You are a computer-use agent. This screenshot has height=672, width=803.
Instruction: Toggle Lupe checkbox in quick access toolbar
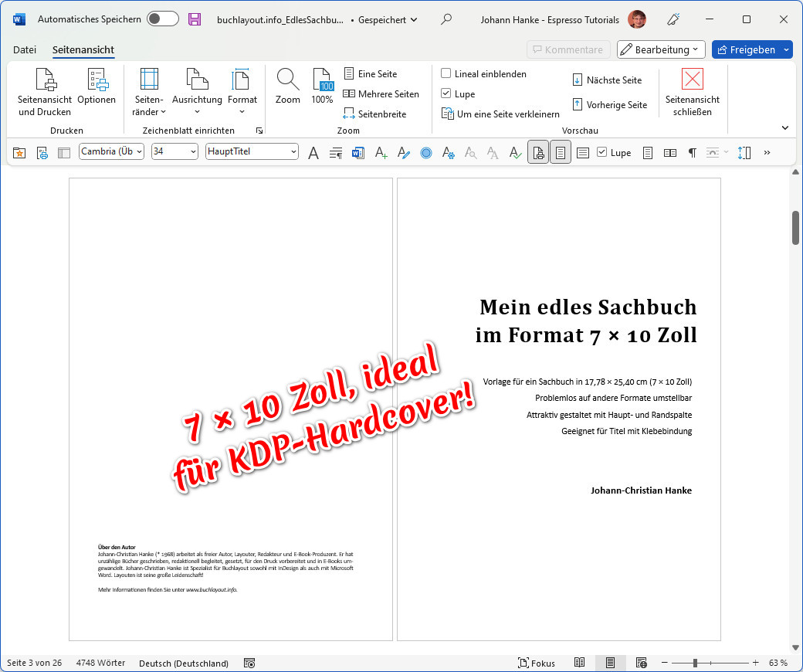[x=602, y=152]
